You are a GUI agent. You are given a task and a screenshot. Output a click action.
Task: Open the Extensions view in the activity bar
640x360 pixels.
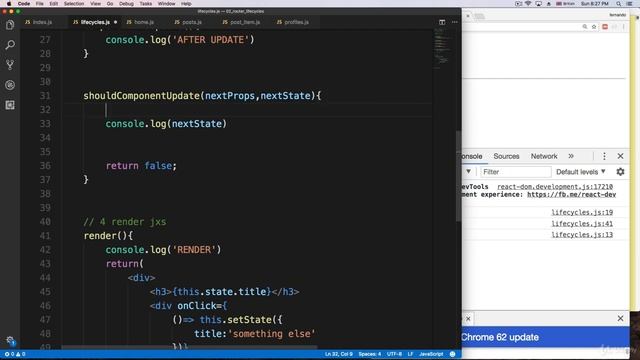(10, 105)
